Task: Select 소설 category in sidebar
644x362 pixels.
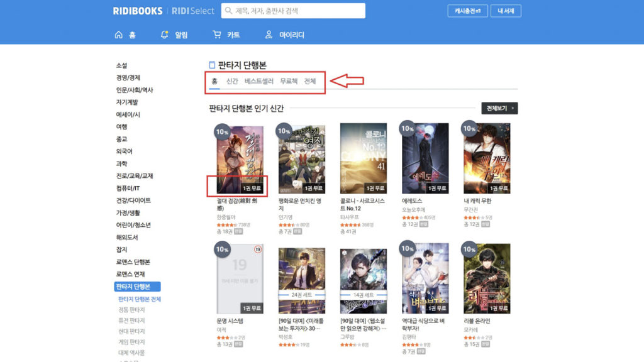Action: 121,65
